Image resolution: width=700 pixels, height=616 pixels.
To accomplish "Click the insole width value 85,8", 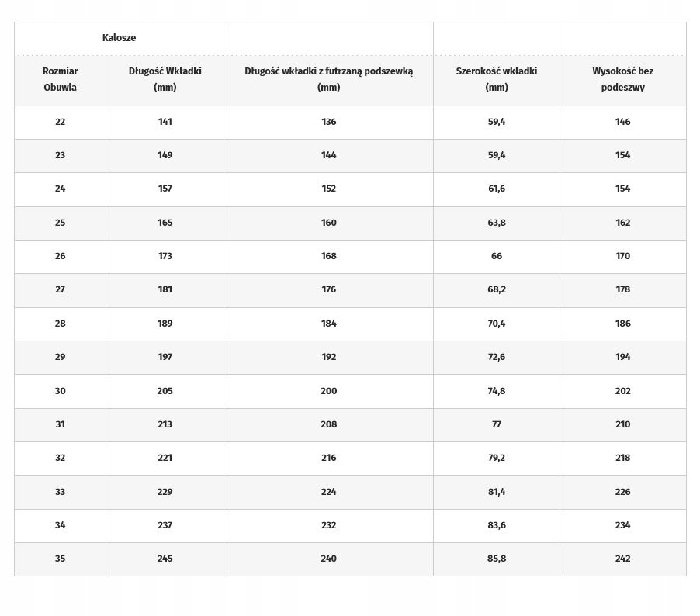I will 496,559.
